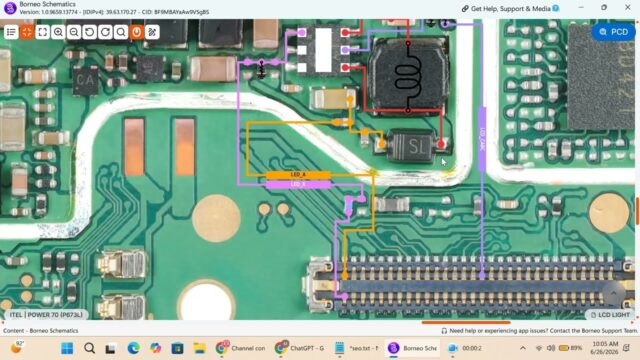
Task: Click the CA marked chip
Action: 85,80
